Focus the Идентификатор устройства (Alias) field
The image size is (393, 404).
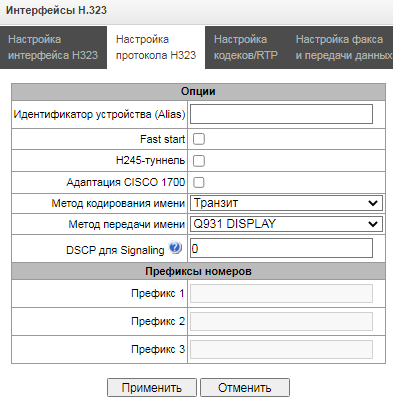coord(281,114)
